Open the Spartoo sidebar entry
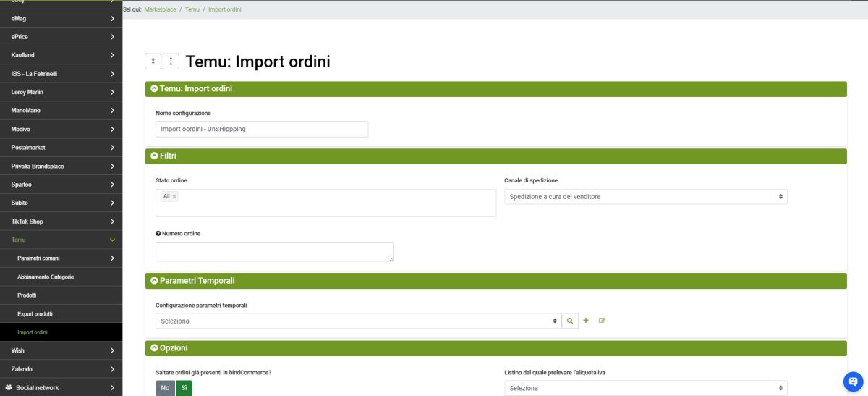 (x=61, y=185)
